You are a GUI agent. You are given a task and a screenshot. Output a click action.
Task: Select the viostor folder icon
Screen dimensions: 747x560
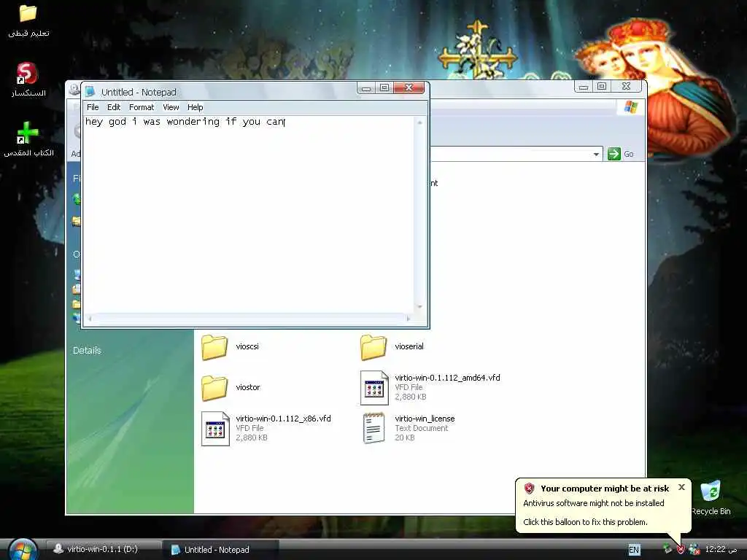pyautogui.click(x=214, y=388)
